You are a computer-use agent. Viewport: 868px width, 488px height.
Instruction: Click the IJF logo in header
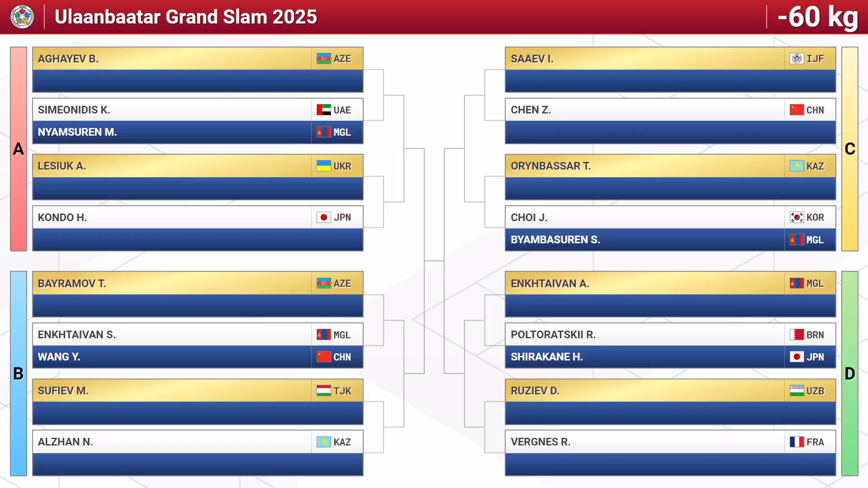click(22, 17)
